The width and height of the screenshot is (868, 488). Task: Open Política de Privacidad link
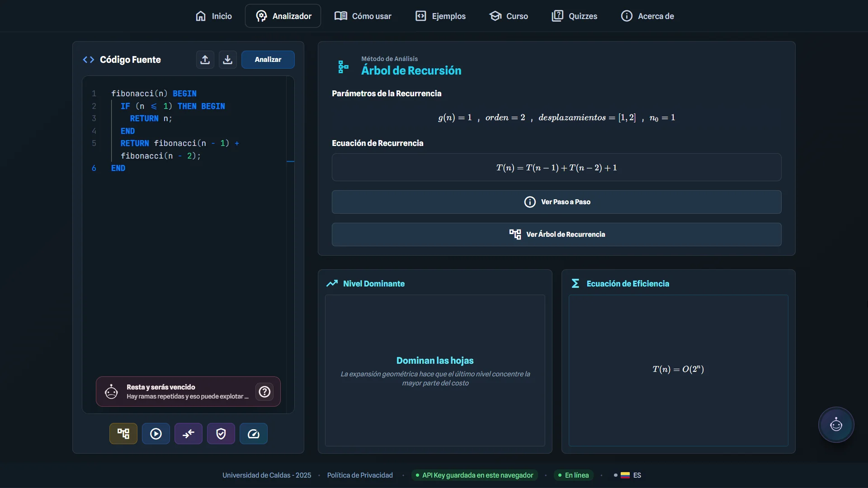coord(360,475)
